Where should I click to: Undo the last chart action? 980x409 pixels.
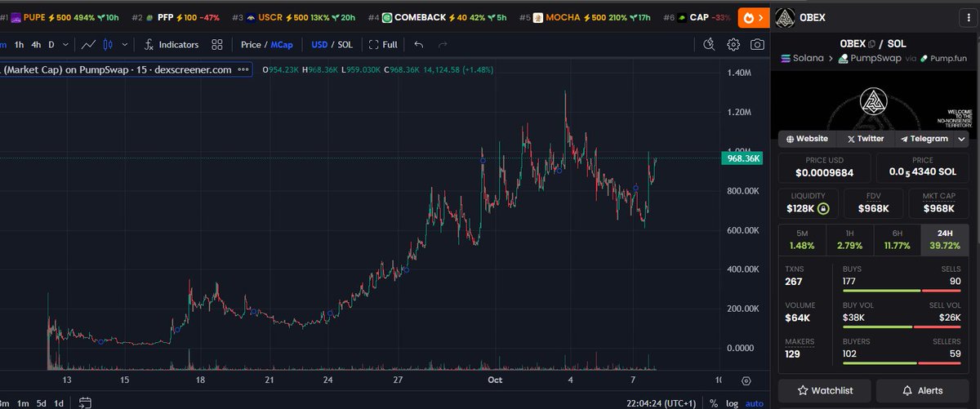419,45
